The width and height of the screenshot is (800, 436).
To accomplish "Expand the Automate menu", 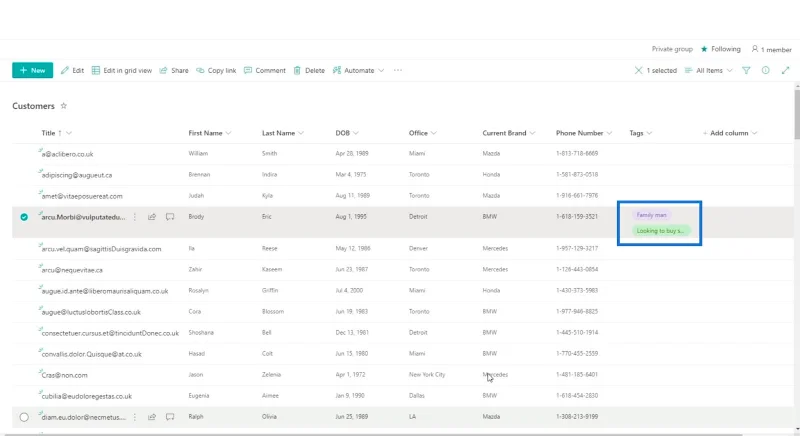I will 358,70.
